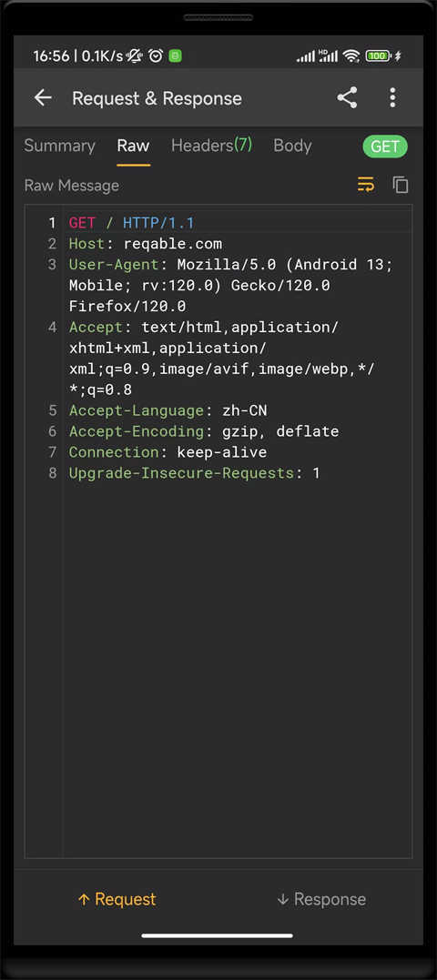Tap the Wi-Fi status icon
This screenshot has height=980, width=437.
[352, 56]
